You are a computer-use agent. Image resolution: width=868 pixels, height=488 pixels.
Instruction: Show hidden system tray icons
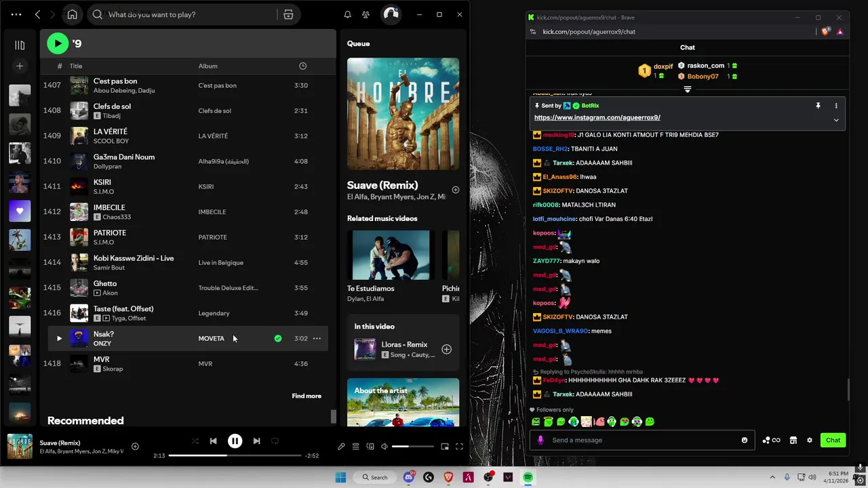[x=772, y=477]
